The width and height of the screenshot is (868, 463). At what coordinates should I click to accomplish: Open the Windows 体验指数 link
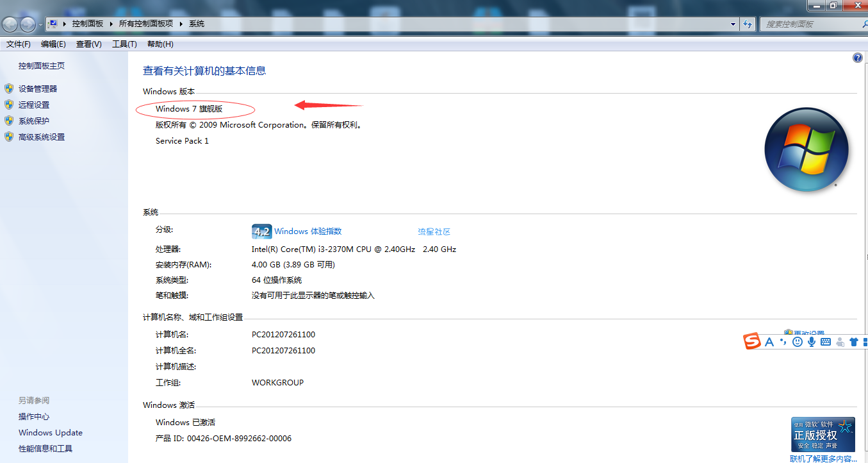click(x=308, y=231)
